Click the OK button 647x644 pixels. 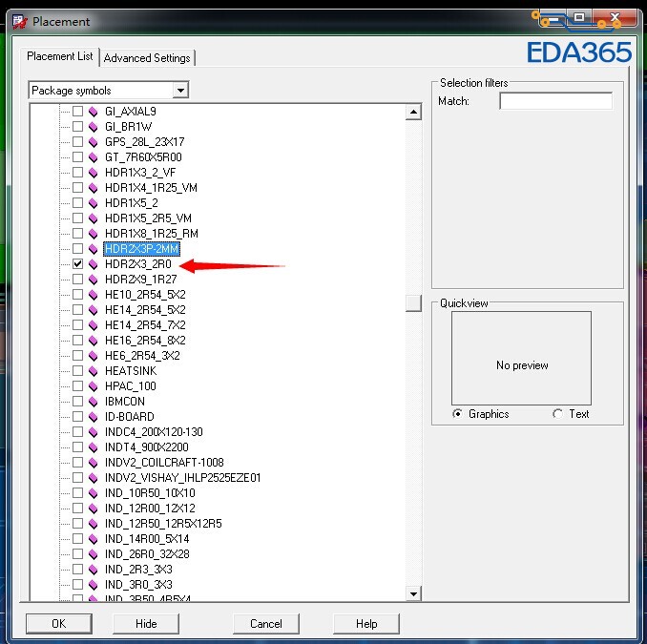point(59,623)
